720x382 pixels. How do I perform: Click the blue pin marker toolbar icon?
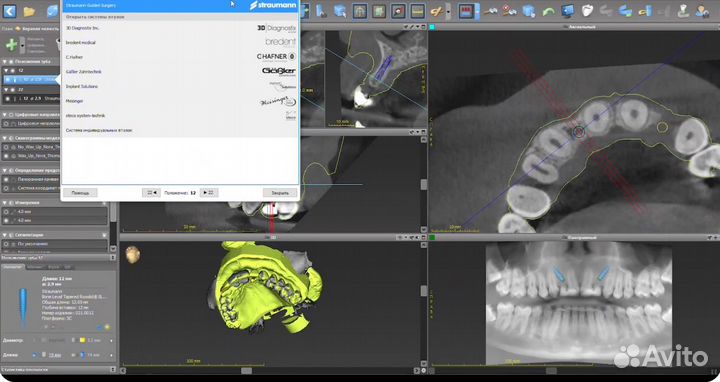[321, 11]
